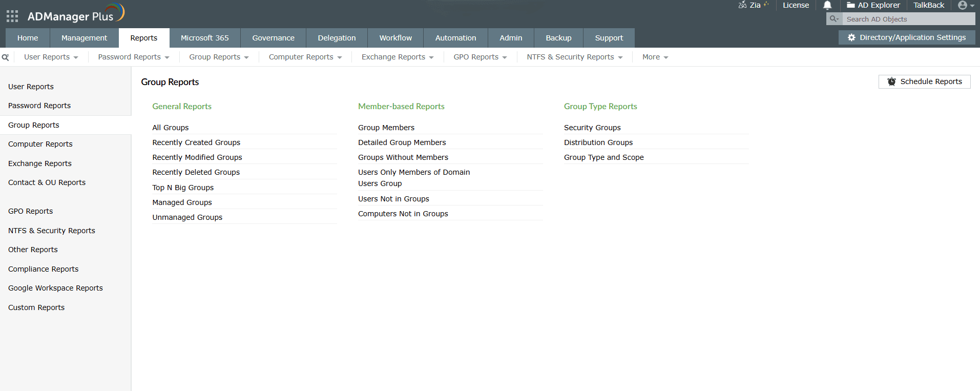Select Contact & OU Reports in sidebar
980x391 pixels.
point(47,182)
